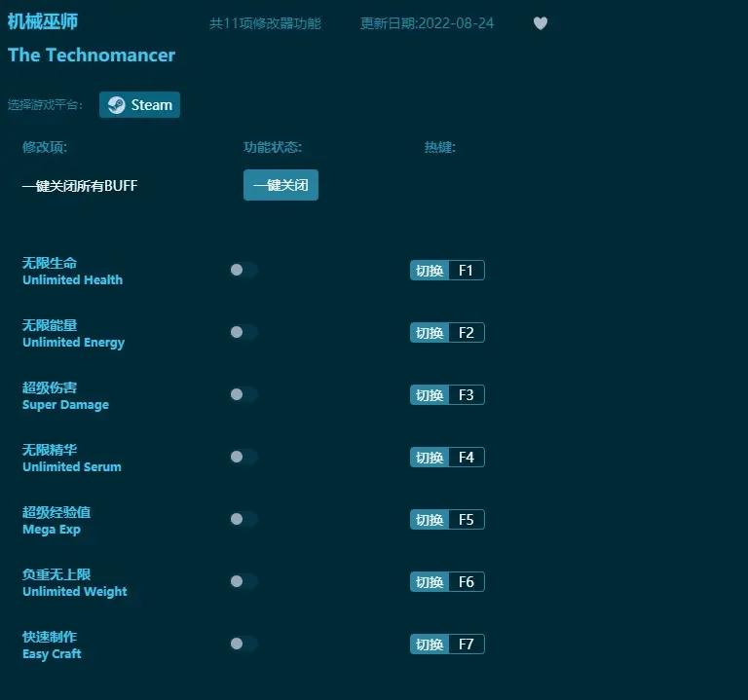Click The Technomancer title text
Image resolution: width=748 pixels, height=700 pixels.
click(92, 55)
